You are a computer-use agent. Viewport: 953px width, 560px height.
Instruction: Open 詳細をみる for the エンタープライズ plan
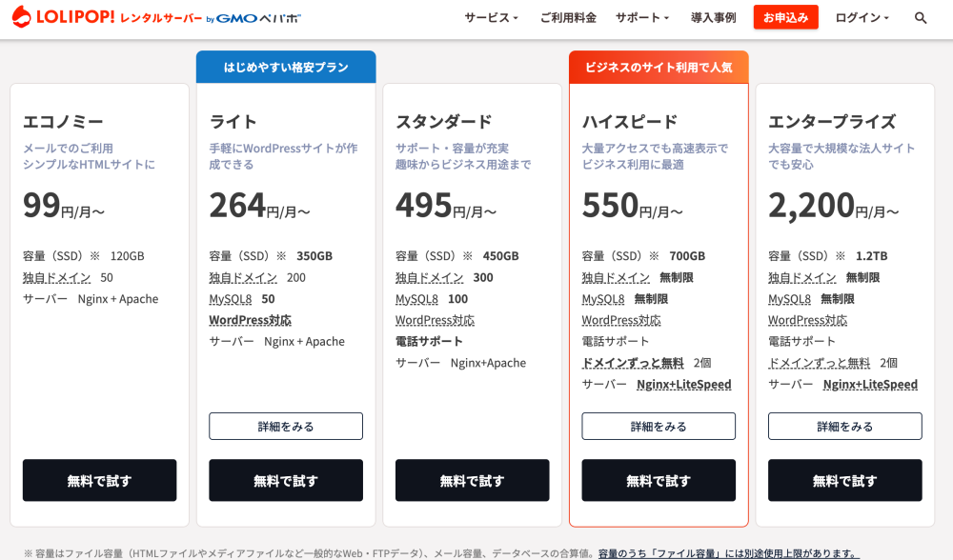[844, 426]
